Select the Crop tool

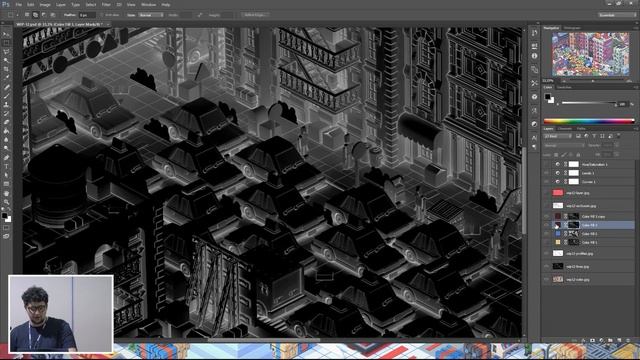point(6,69)
